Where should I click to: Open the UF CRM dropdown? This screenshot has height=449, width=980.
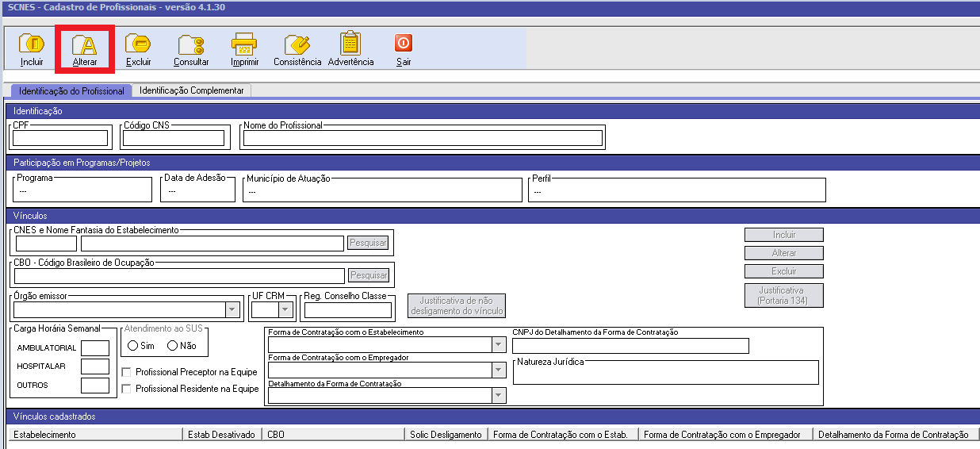(x=285, y=310)
